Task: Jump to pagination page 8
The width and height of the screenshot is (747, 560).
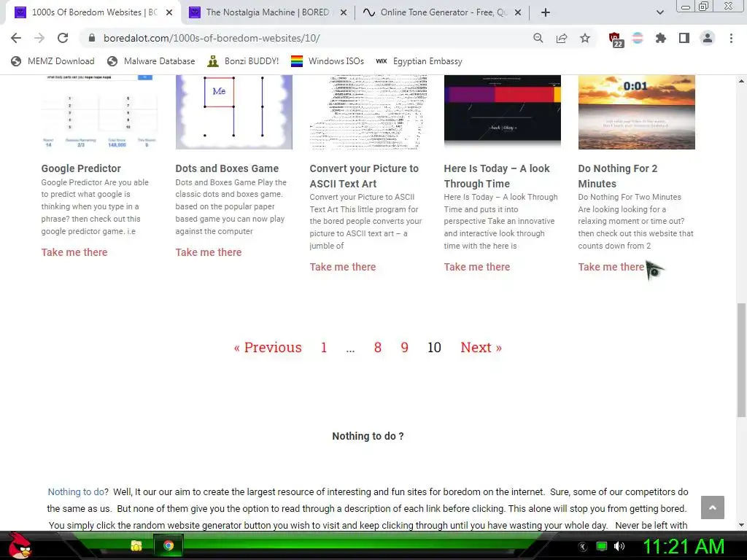Action: [x=378, y=348]
